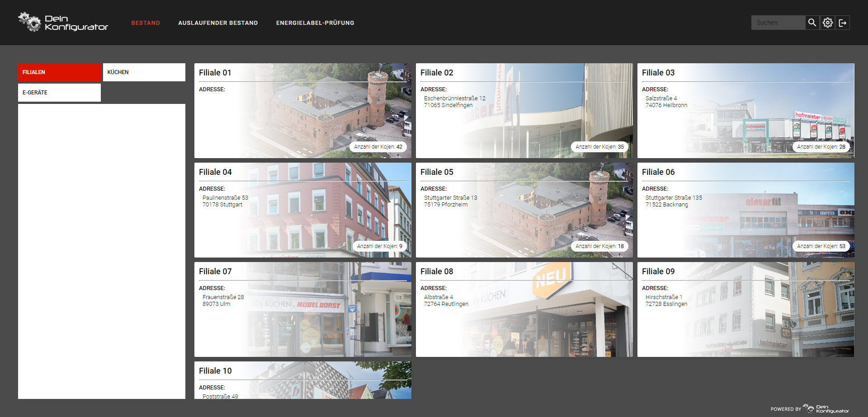Open Filiale 07 in Ulm
The image size is (868, 417).
[302, 309]
